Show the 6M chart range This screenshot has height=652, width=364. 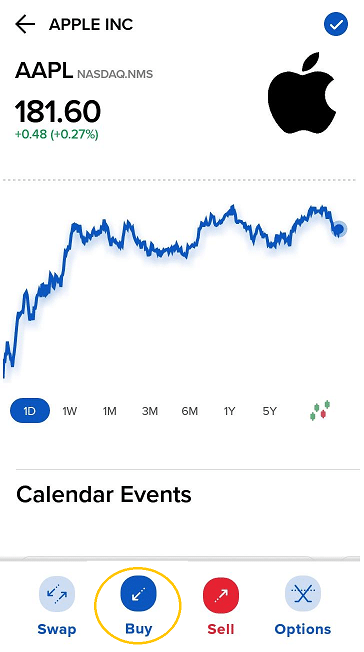pos(189,411)
